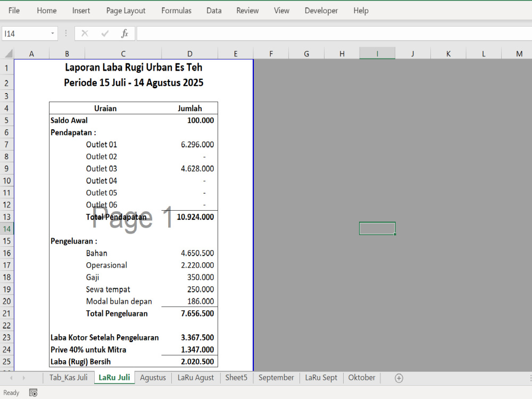Switch to the September sheet tab

click(276, 378)
